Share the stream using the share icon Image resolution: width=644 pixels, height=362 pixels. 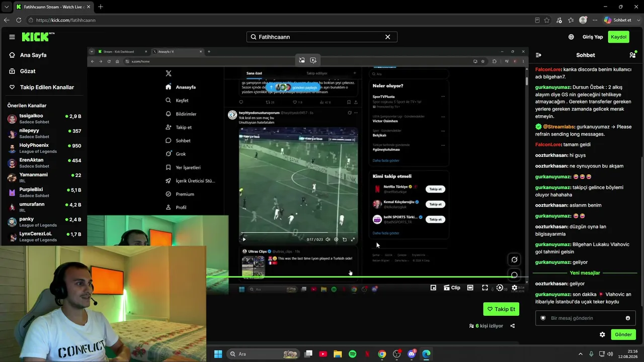(513, 326)
